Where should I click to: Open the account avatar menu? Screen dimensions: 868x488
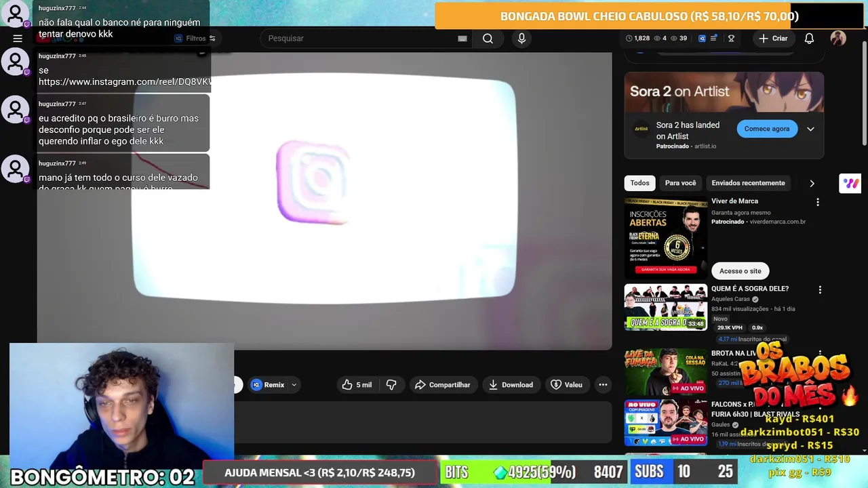coord(838,39)
